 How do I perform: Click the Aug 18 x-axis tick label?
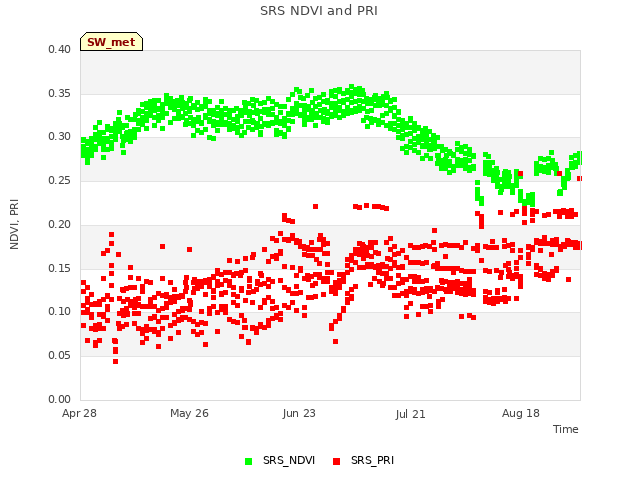521,413
